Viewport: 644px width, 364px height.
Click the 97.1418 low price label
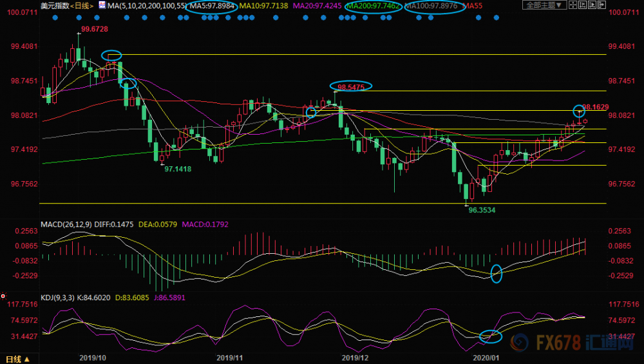coord(178,169)
